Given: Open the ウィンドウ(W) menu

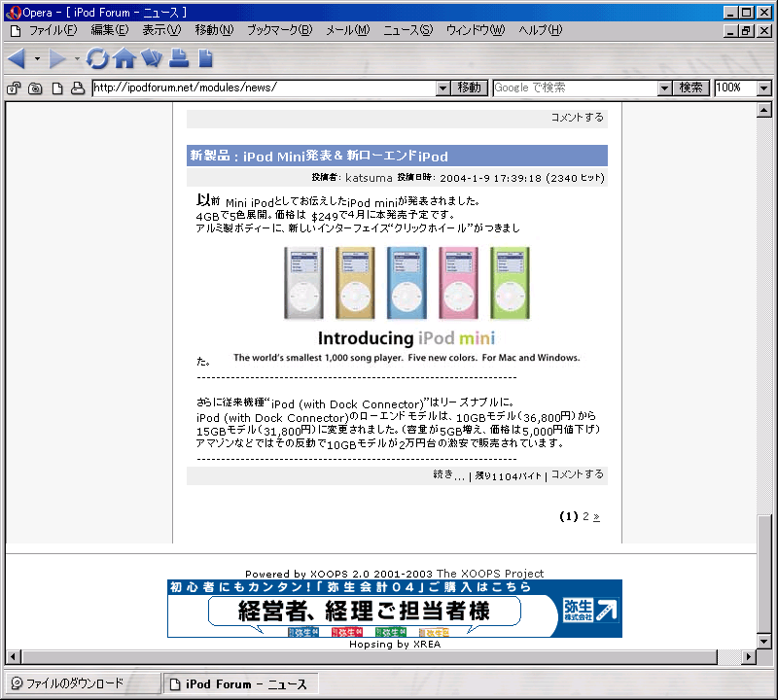Looking at the screenshot, I should pos(476,30).
